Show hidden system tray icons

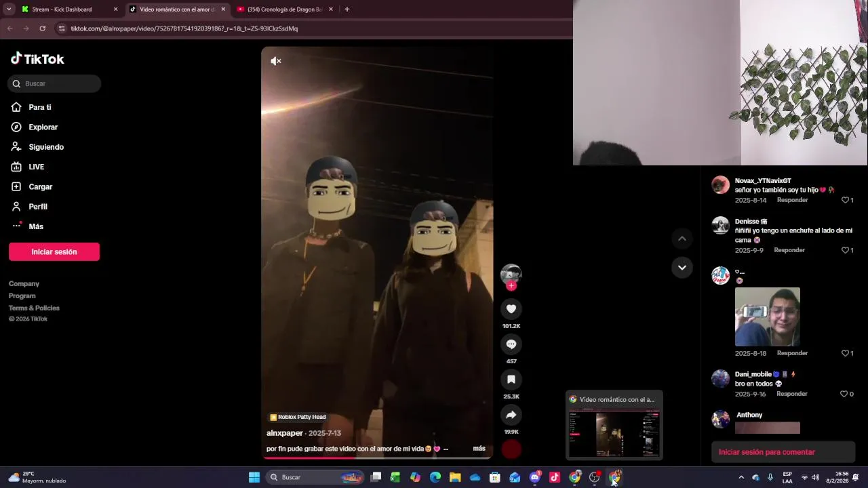click(741, 477)
